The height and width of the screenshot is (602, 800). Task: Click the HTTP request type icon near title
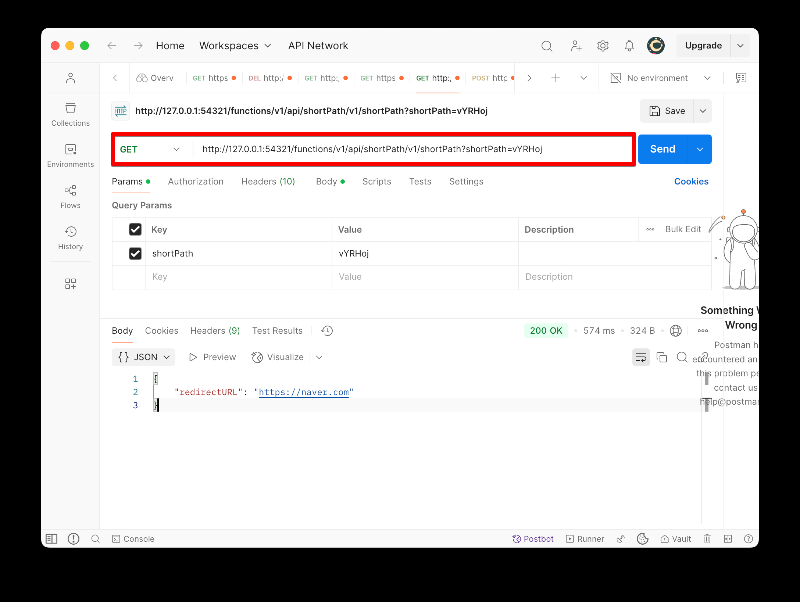tap(121, 111)
